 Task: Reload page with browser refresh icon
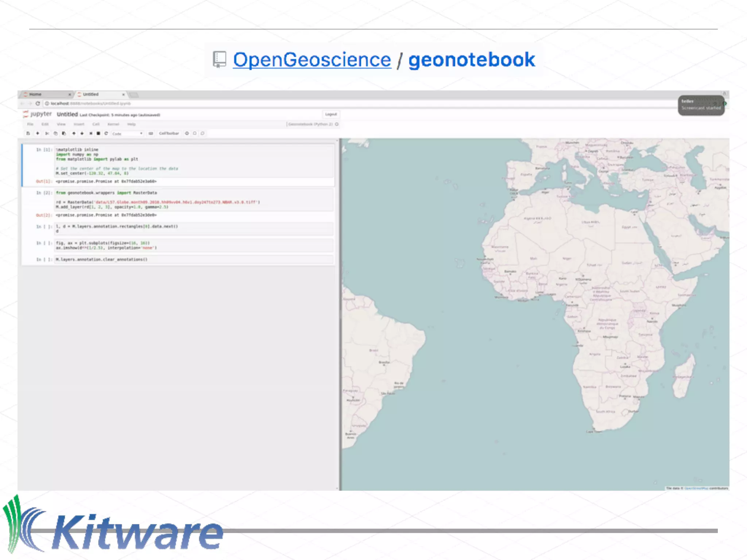(x=38, y=104)
